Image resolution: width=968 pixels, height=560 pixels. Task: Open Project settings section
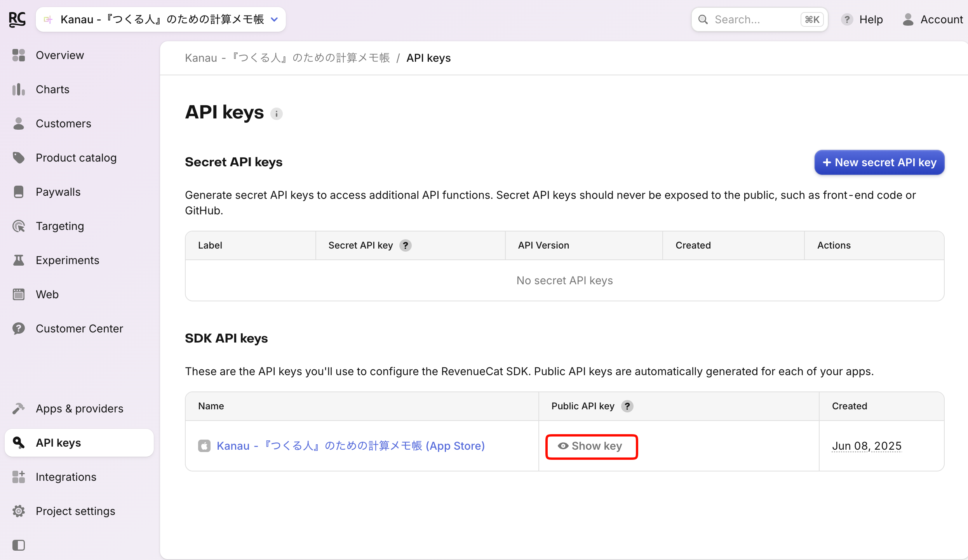point(75,511)
